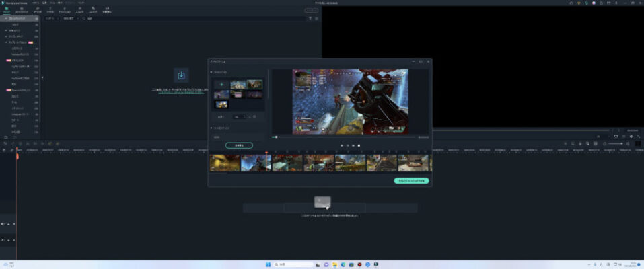Click the import media link under import icon
The height and width of the screenshot is (269, 644).
181,92
